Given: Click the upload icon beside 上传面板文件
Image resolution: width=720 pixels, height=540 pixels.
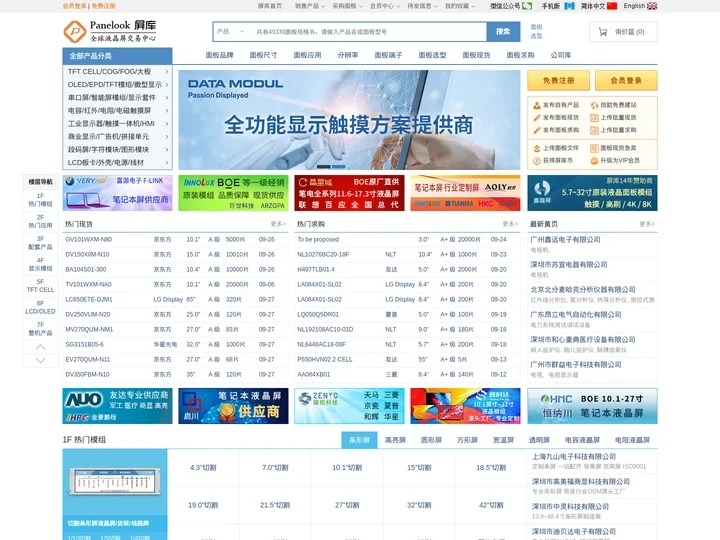Looking at the screenshot, I should pyautogui.click(x=536, y=148).
